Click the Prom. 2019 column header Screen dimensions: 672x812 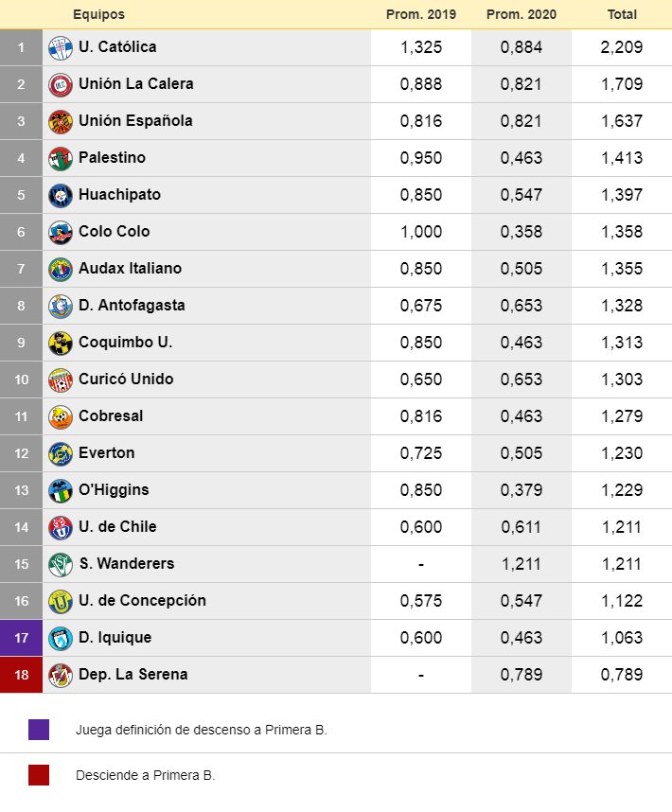point(421,14)
